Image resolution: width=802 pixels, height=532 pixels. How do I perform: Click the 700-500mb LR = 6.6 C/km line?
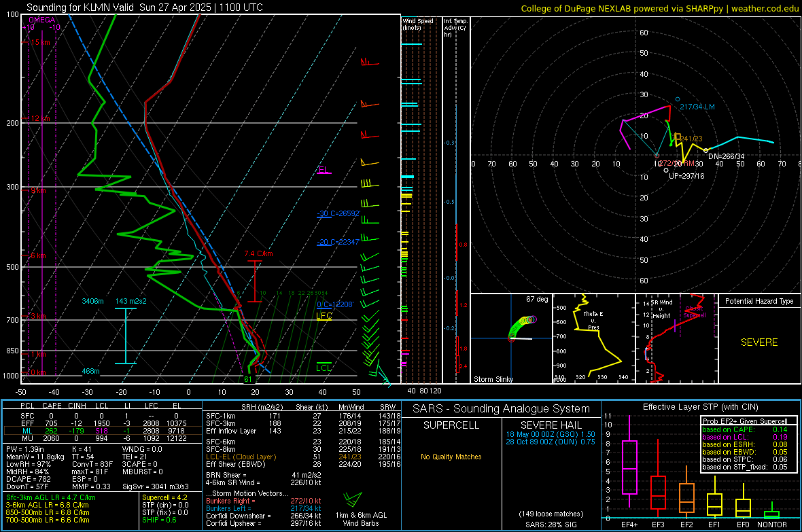click(x=48, y=520)
